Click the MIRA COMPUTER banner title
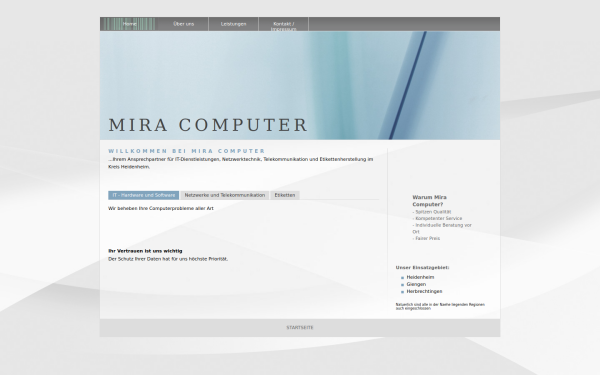 [208, 125]
